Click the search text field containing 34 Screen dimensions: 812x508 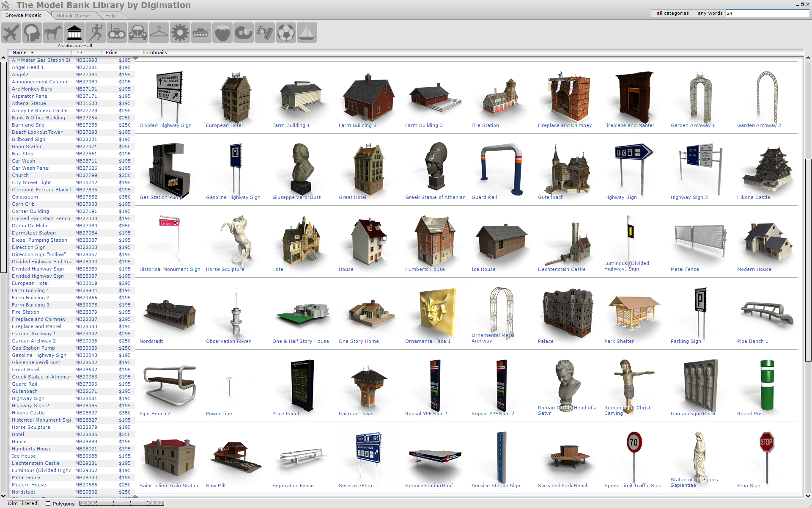tap(767, 13)
